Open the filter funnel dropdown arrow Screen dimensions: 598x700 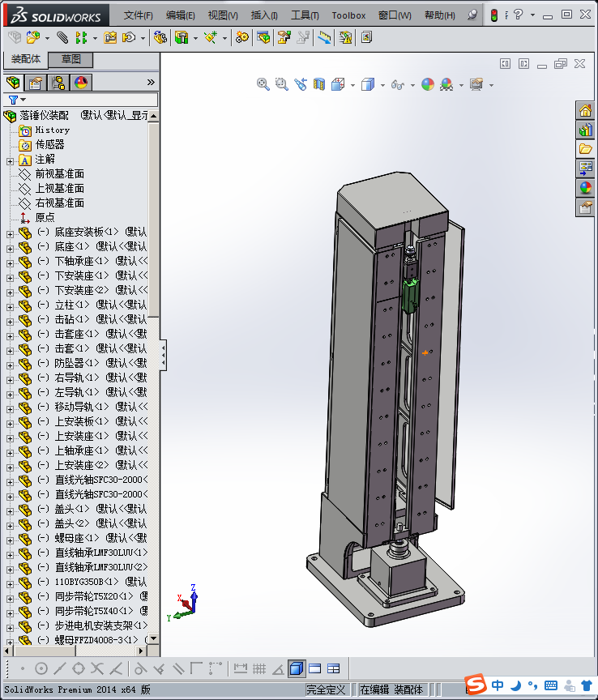tap(23, 100)
